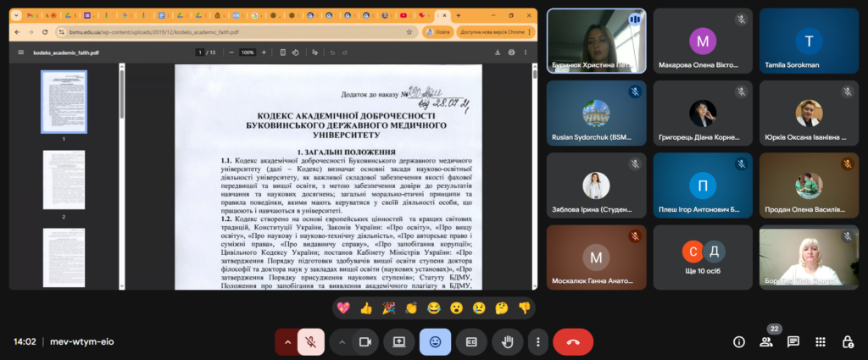Open the meeting details info icon
The width and height of the screenshot is (868, 360).
(x=739, y=341)
